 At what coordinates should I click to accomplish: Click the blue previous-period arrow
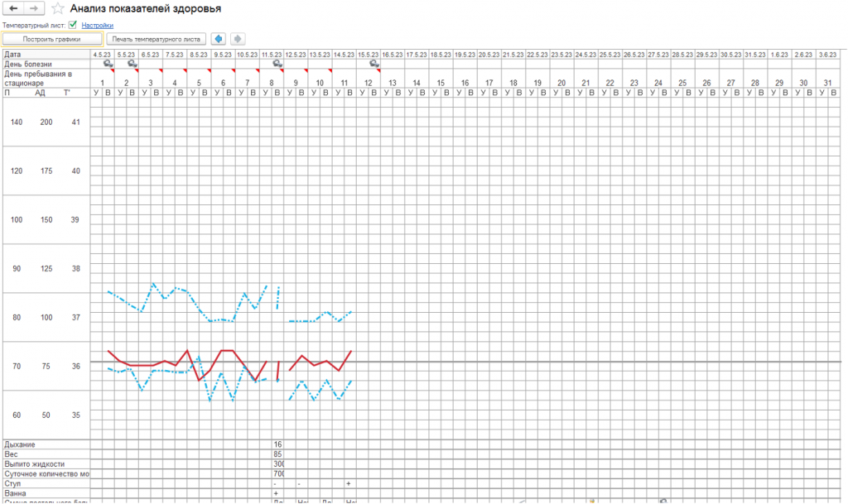click(x=219, y=39)
